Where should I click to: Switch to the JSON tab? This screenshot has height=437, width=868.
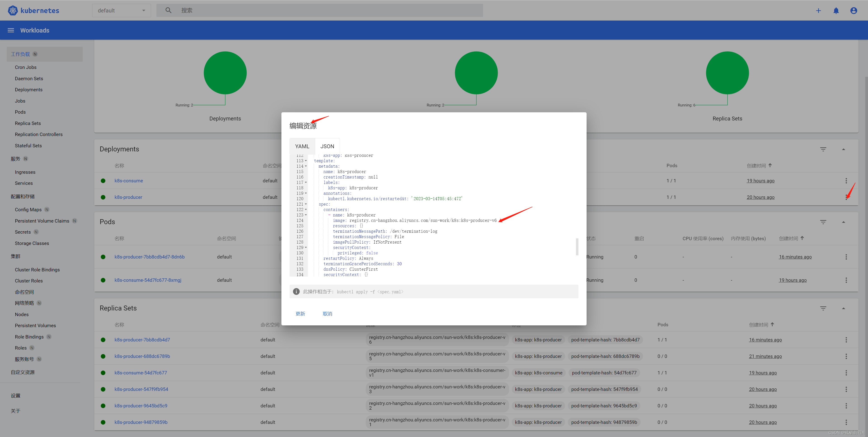tap(327, 146)
